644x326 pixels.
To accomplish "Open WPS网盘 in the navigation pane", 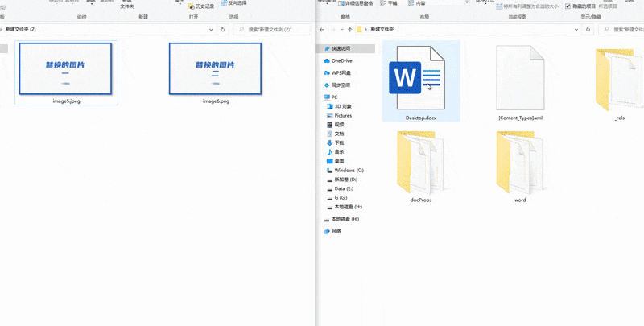I will point(337,73).
